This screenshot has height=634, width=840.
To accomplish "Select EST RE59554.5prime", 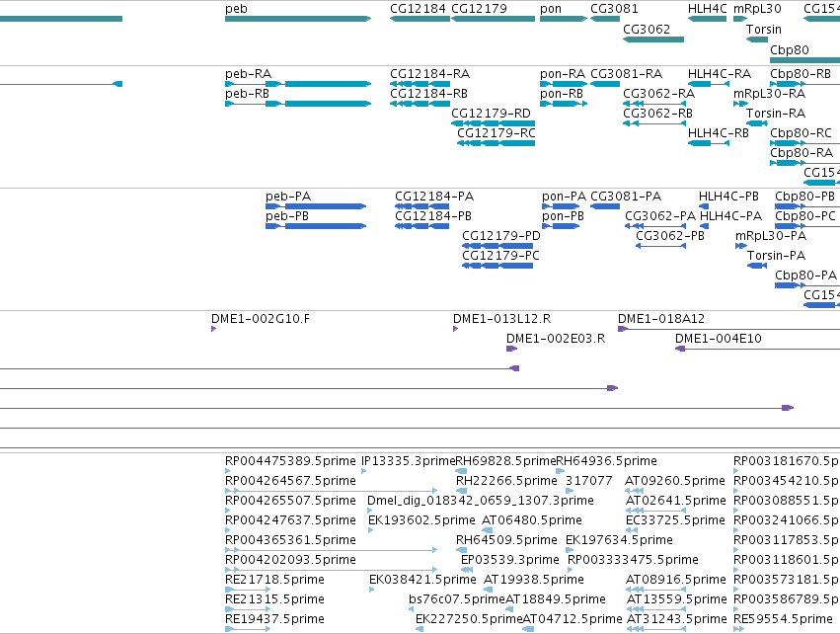I will coord(738,629).
